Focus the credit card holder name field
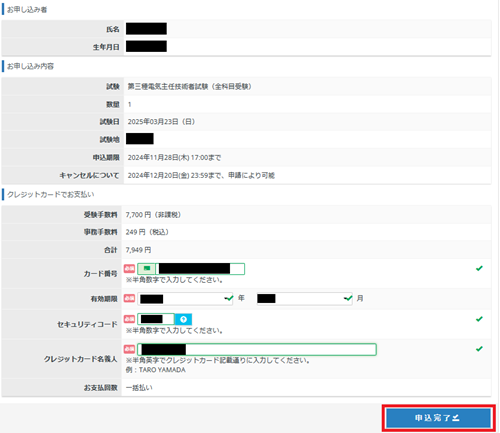 tap(257, 349)
